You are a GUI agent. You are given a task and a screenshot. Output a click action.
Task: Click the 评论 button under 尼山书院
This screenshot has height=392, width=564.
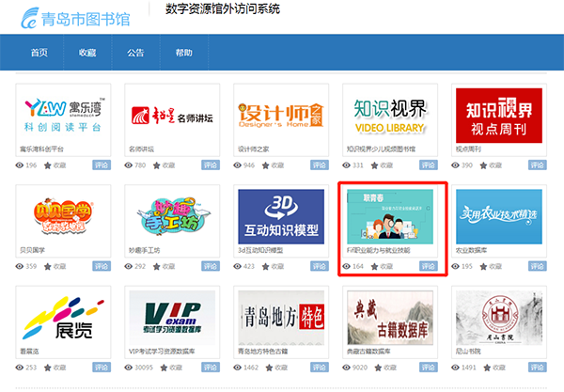[538, 368]
